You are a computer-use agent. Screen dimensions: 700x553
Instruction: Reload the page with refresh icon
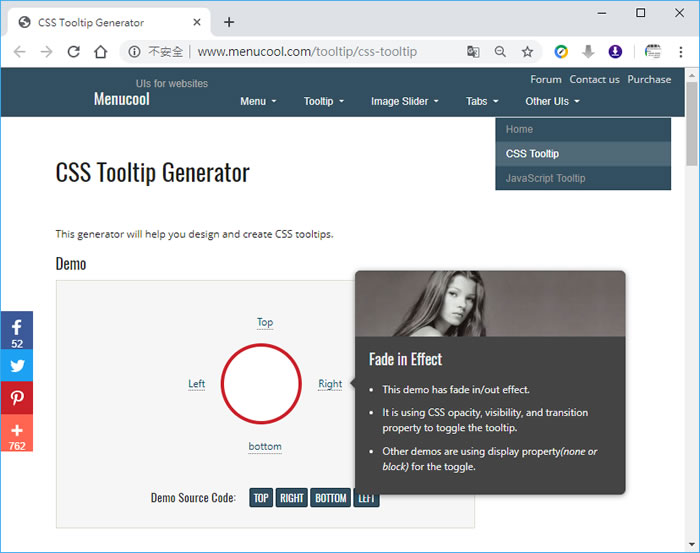(74, 52)
